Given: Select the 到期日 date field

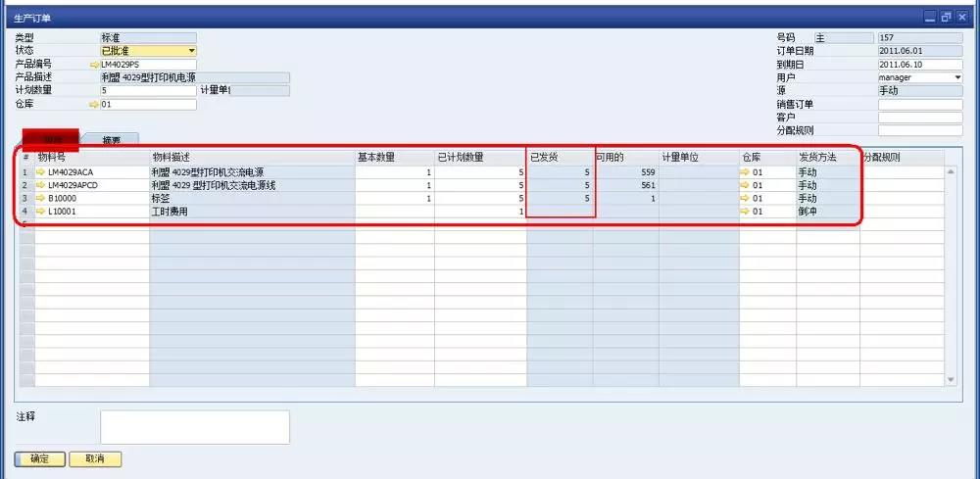Looking at the screenshot, I should (x=919, y=65).
